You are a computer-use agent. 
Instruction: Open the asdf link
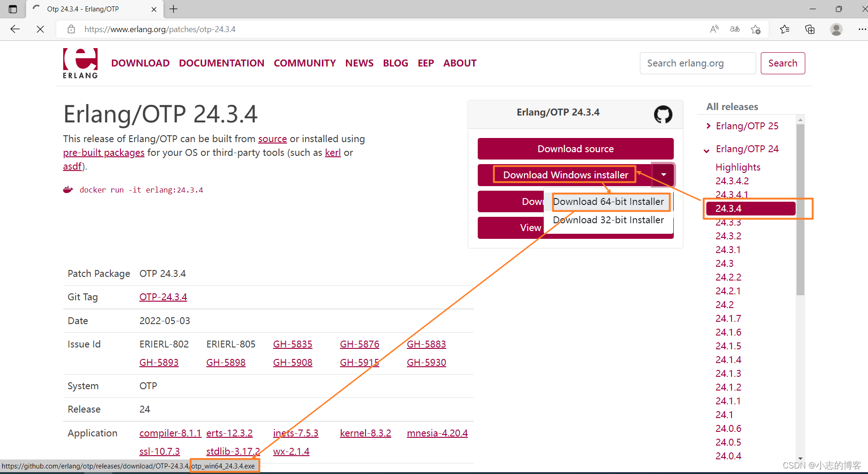[x=72, y=166]
